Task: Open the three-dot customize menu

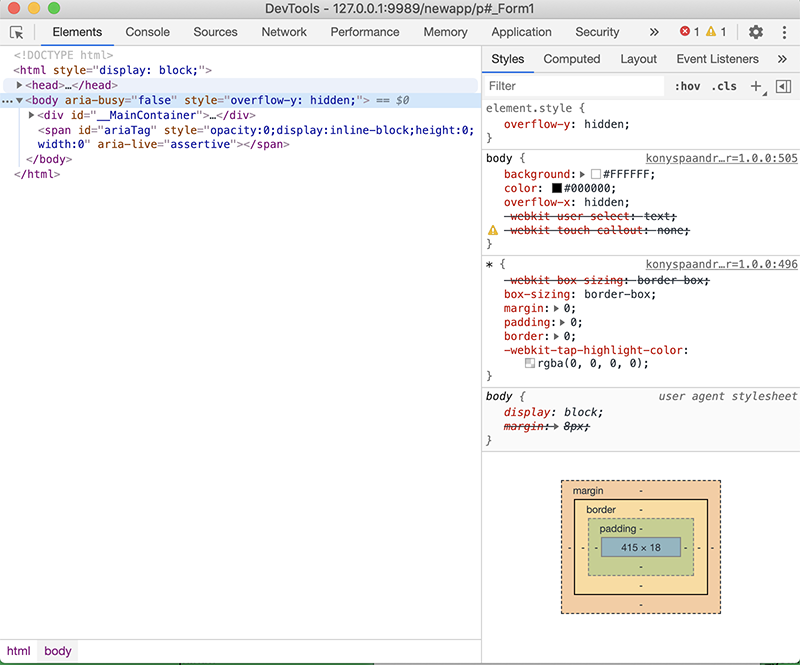Action: pos(783,32)
